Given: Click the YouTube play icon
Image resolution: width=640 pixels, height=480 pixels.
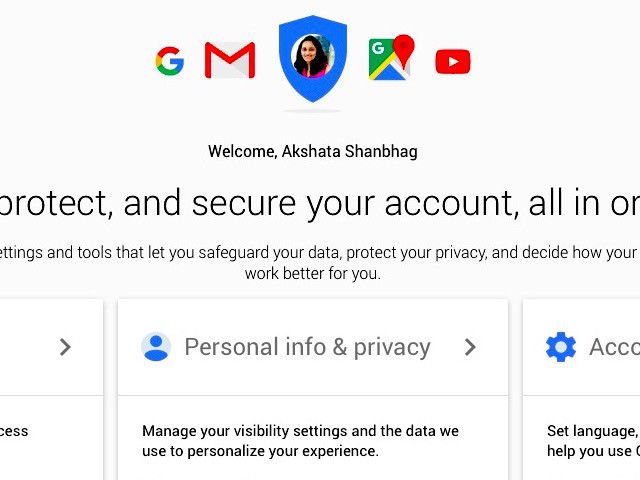Looking at the screenshot, I should coord(453,62).
